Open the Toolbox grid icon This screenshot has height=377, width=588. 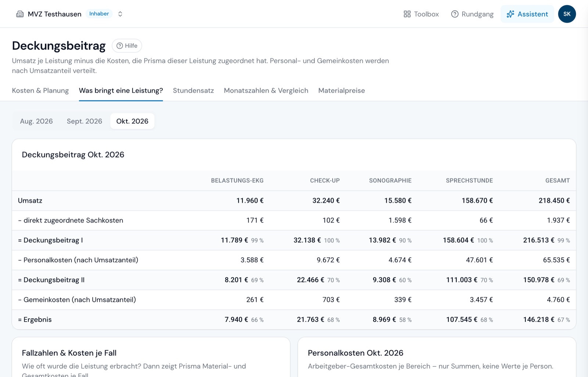[407, 14]
